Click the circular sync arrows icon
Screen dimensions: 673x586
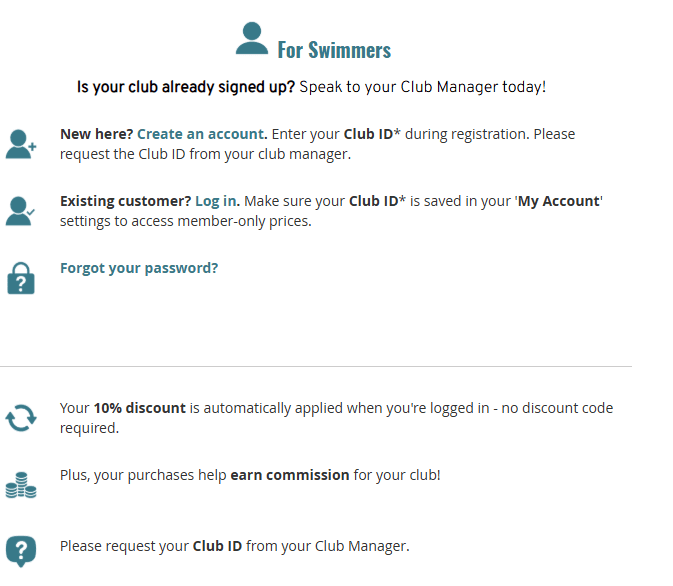[x=21, y=418]
